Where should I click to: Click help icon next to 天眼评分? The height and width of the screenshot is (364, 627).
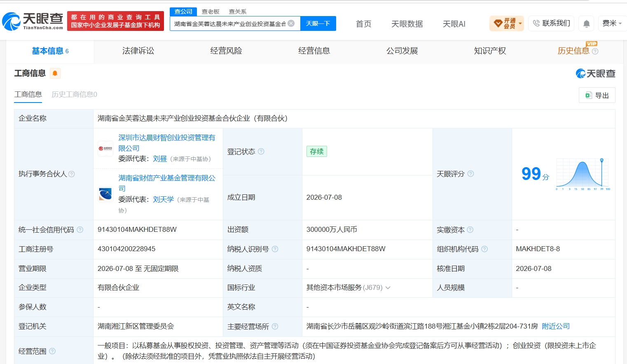click(x=470, y=174)
